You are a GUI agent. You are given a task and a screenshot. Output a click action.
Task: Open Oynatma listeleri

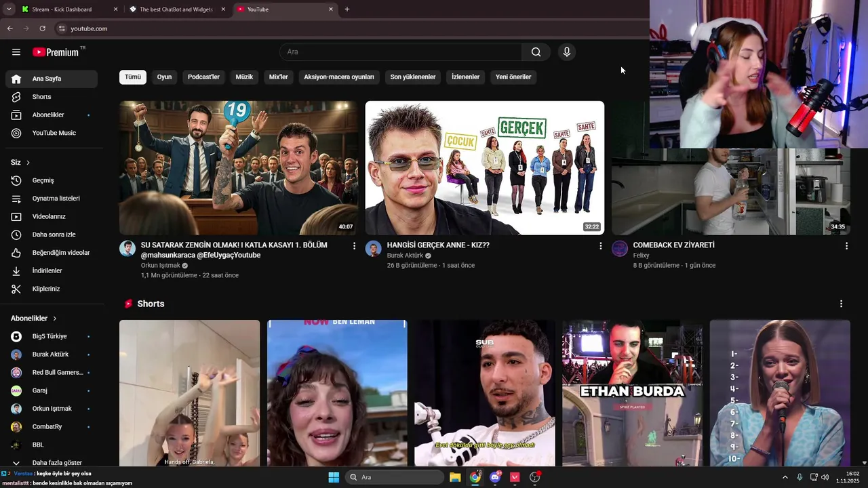coord(52,199)
